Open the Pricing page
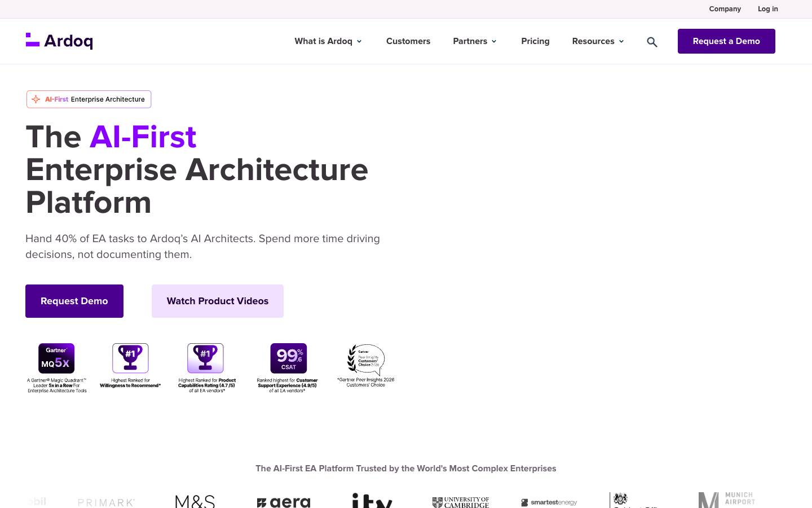 click(535, 41)
